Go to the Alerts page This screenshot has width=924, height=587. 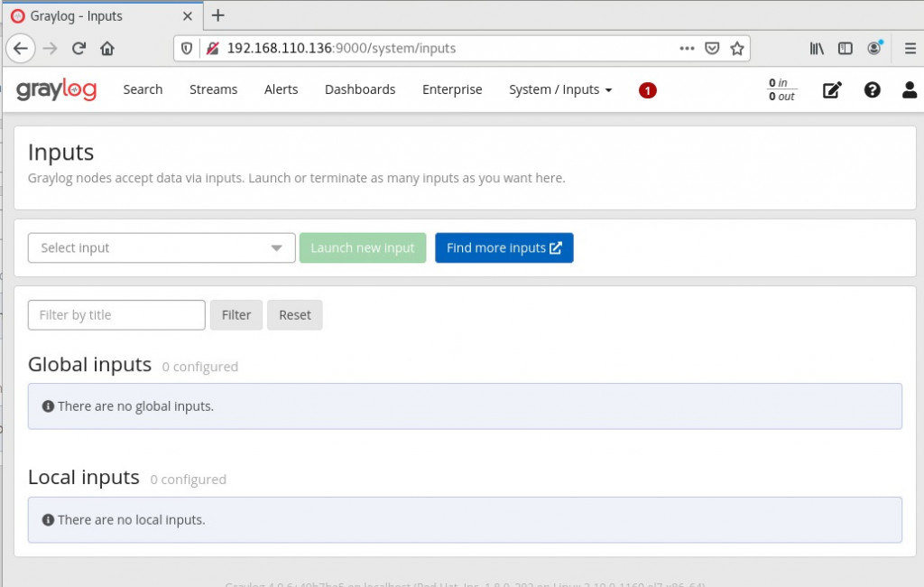282,89
